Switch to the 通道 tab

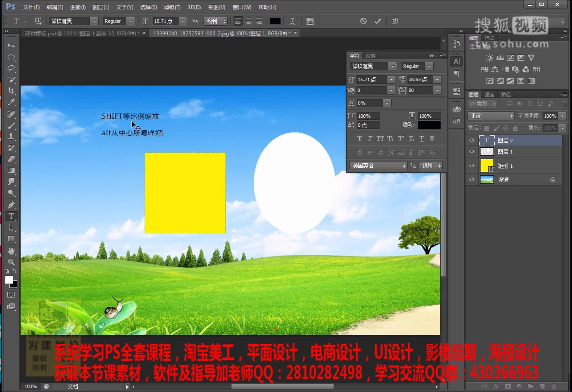point(490,94)
